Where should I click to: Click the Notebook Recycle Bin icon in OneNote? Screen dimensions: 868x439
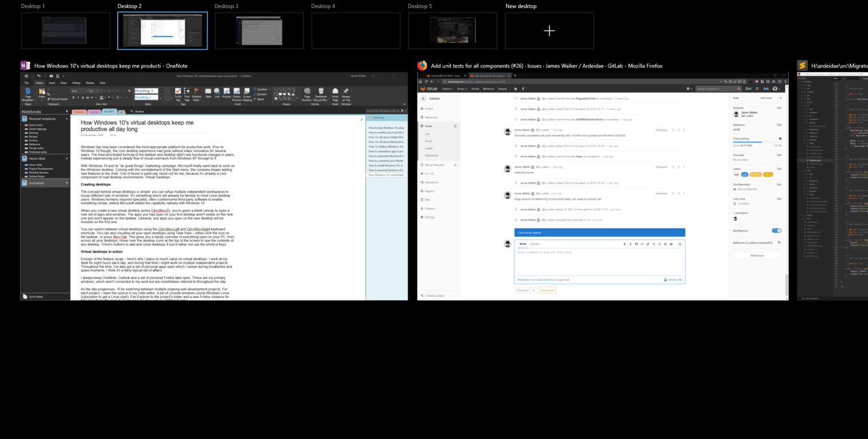[x=321, y=94]
